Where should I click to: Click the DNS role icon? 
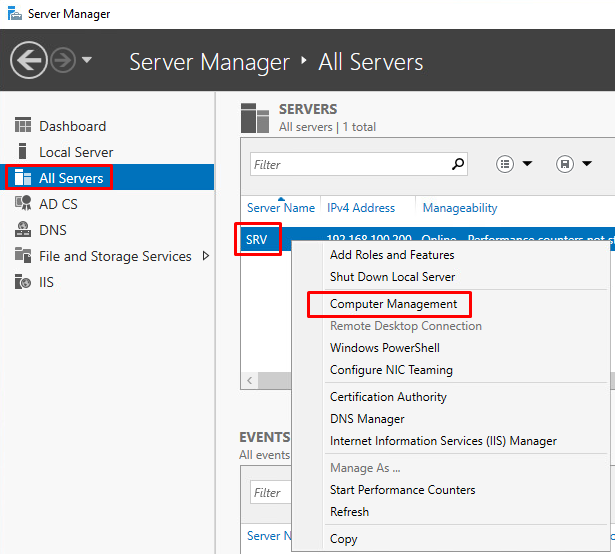click(x=23, y=229)
